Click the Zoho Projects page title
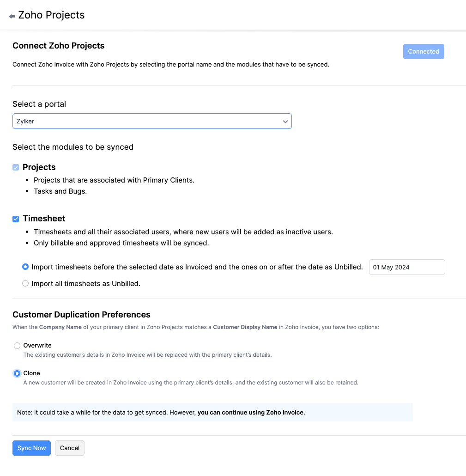Image resolution: width=466 pixels, height=476 pixels. [x=51, y=15]
